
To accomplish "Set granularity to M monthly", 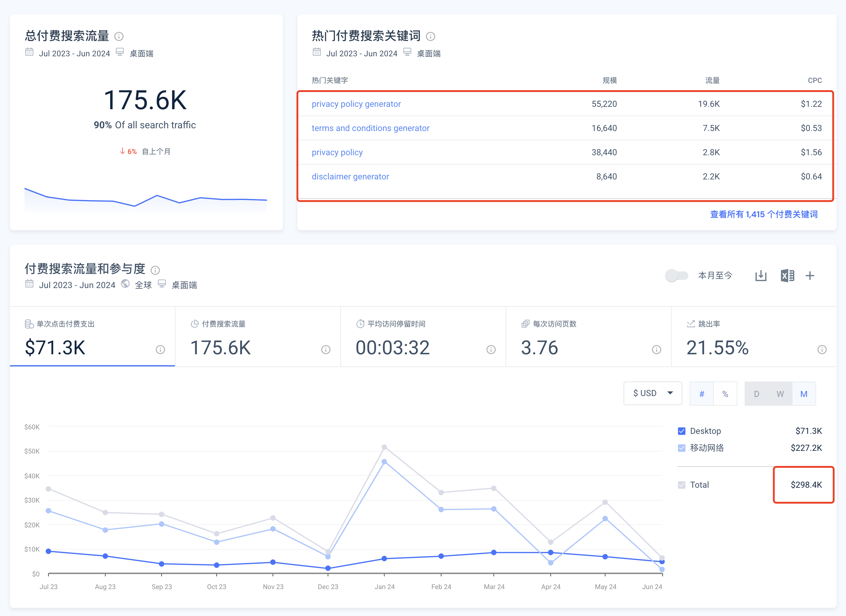I will click(804, 394).
